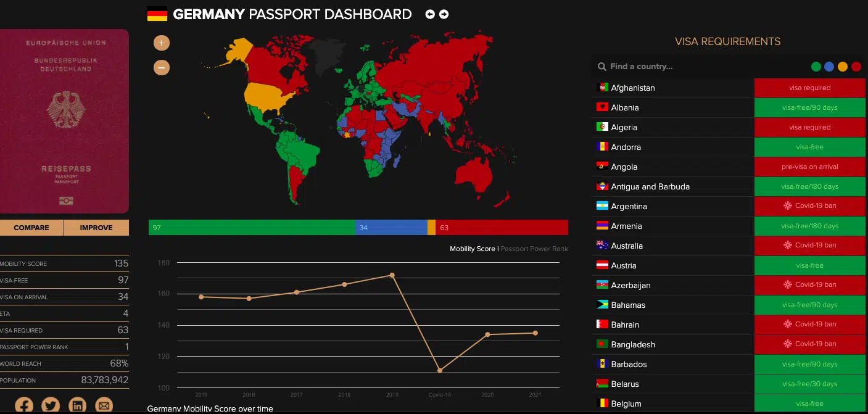The width and height of the screenshot is (868, 414).
Task: Click the German passport cover image
Action: click(x=64, y=121)
